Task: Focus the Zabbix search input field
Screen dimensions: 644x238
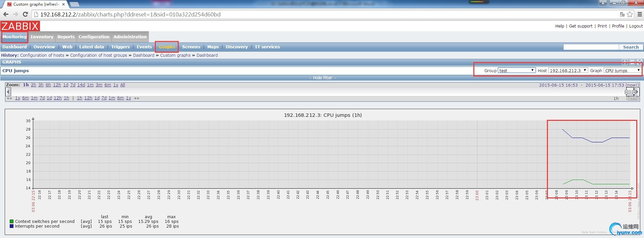Action: [x=591, y=47]
